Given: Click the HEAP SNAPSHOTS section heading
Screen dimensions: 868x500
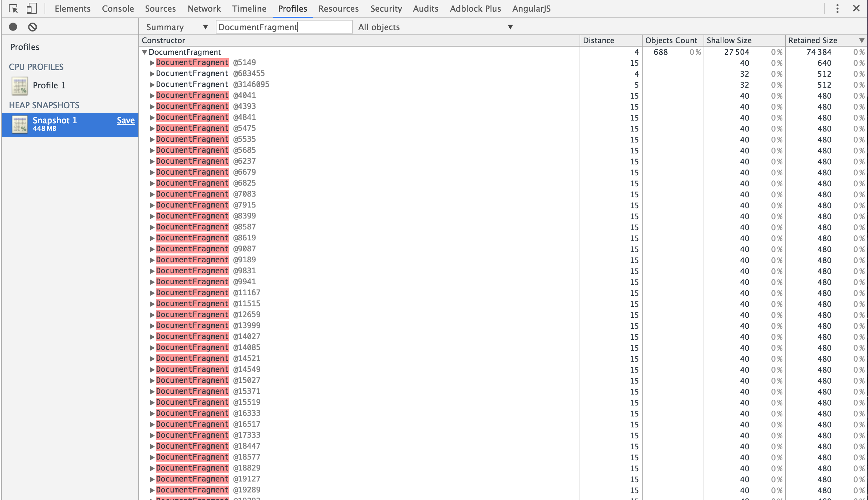Looking at the screenshot, I should pos(44,105).
